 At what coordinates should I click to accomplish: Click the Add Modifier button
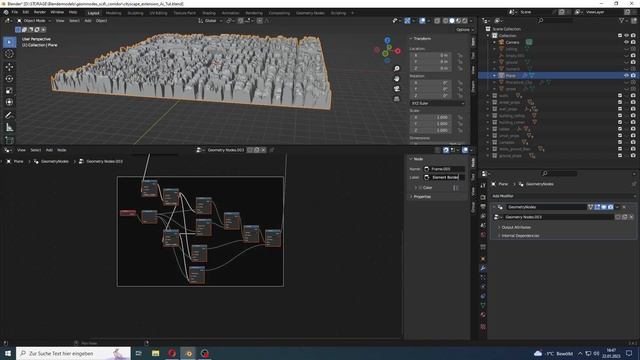pos(503,196)
